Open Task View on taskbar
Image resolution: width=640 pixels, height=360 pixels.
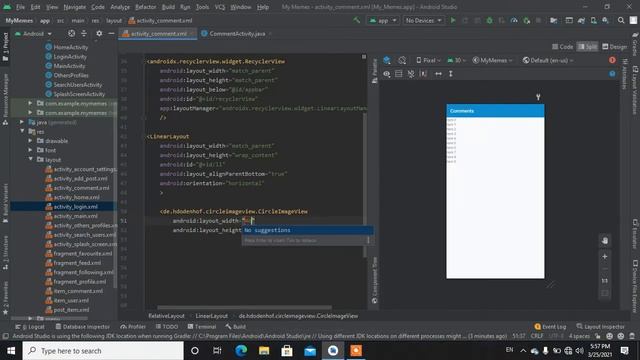217,351
